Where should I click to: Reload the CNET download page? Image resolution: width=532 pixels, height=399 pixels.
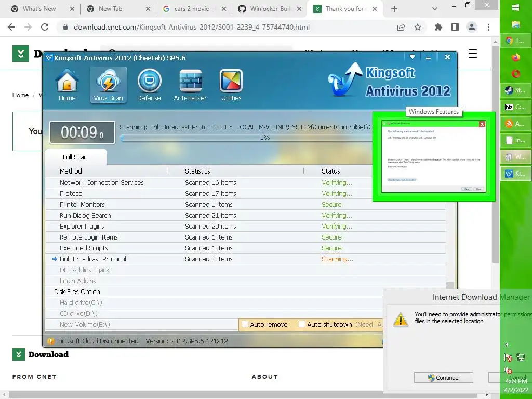(45, 27)
